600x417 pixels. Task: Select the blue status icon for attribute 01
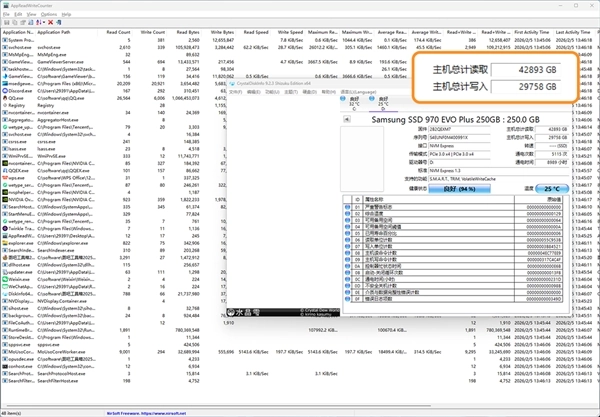tap(348, 205)
